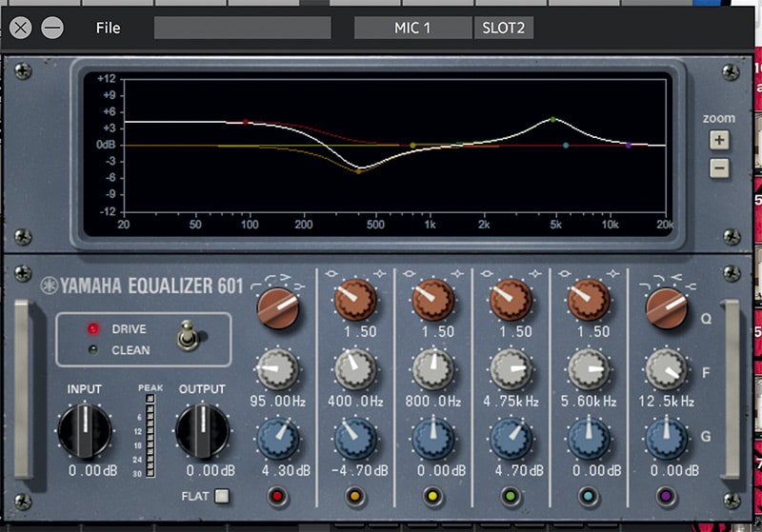This screenshot has width=762, height=532.
Task: Click the Q knob above 800.0Hz
Action: (433, 300)
